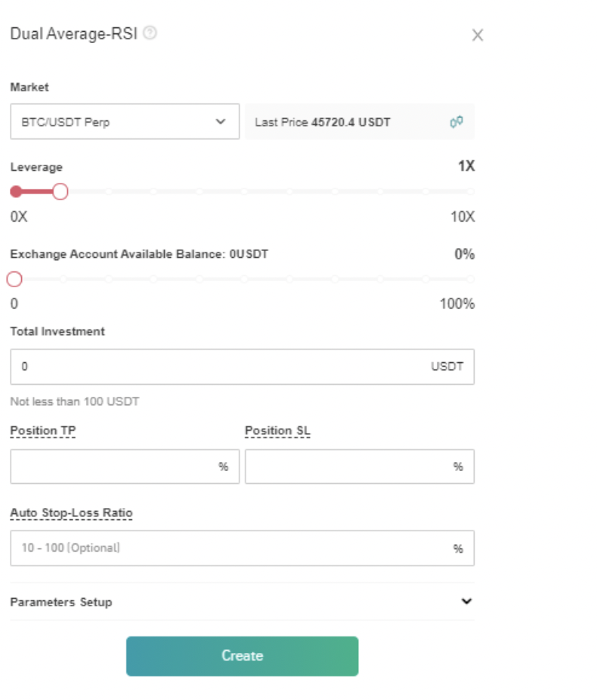The width and height of the screenshot is (597, 700).
Task: Click the Position SL label tooltip
Action: click(277, 431)
